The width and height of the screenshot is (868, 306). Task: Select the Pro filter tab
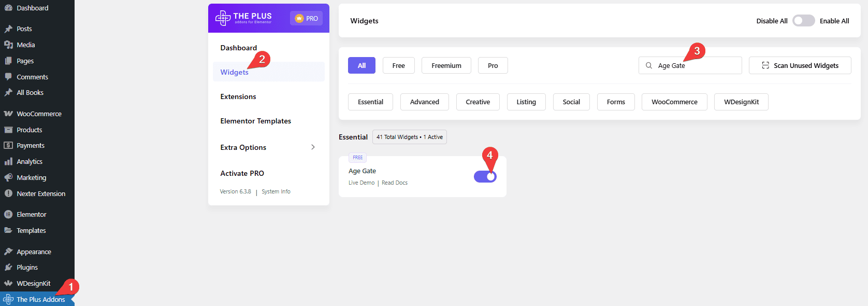tap(493, 65)
